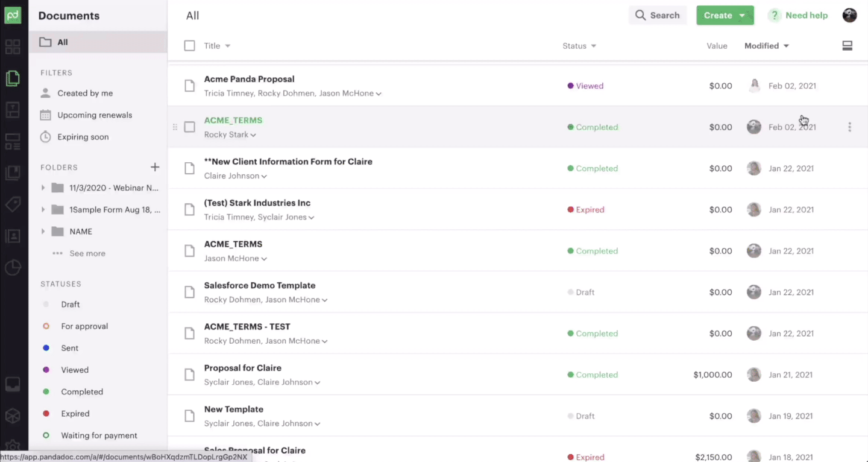Screen dimensions: 868x462
Task: Click the document icon beside Acme Panda Proposal
Action: (189, 86)
